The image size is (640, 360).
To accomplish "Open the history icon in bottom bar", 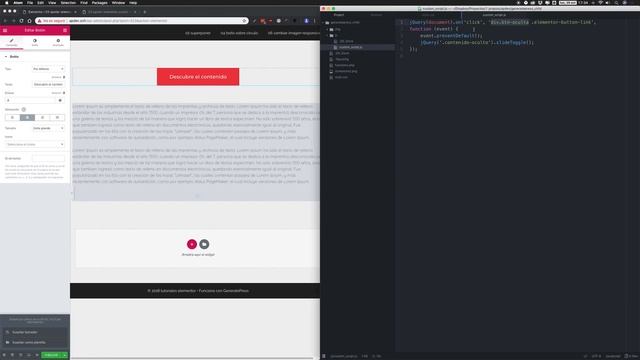I will (x=20, y=355).
